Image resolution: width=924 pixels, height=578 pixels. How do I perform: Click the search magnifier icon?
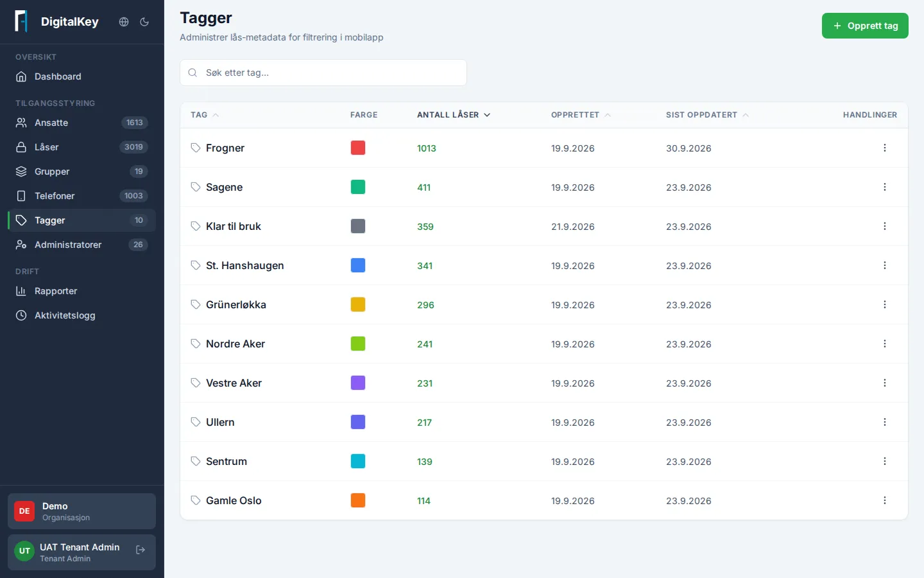coord(193,73)
